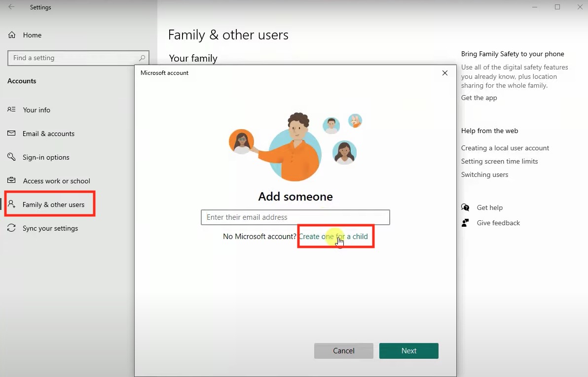Open Sync your settings

pos(51,228)
